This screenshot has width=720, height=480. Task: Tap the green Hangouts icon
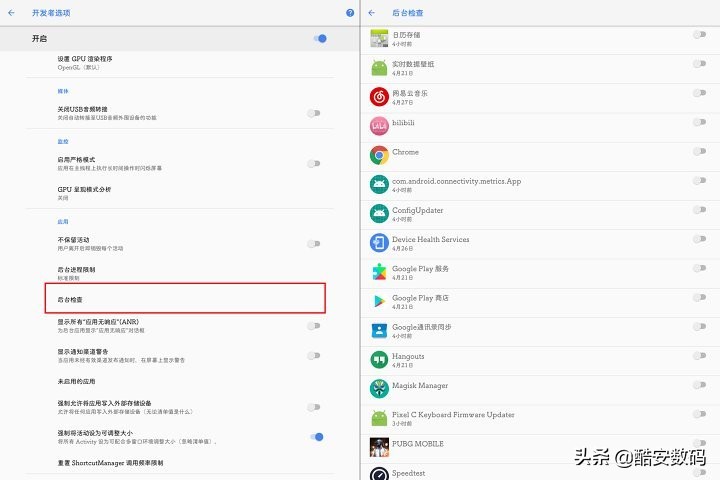[x=379, y=360]
